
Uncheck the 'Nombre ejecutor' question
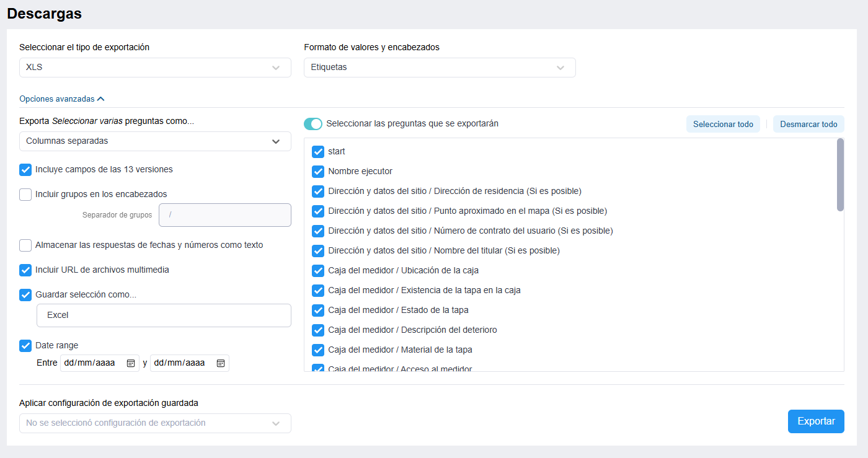pos(318,172)
